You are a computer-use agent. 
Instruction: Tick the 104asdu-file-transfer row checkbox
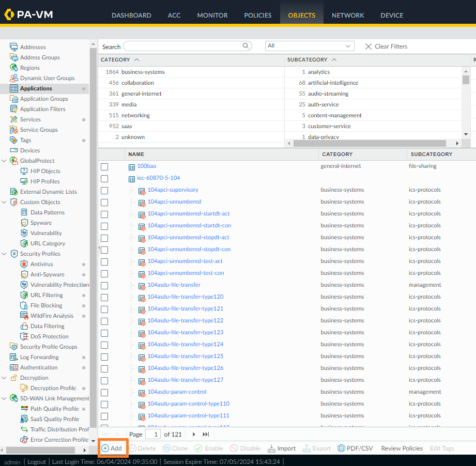pyautogui.click(x=104, y=285)
